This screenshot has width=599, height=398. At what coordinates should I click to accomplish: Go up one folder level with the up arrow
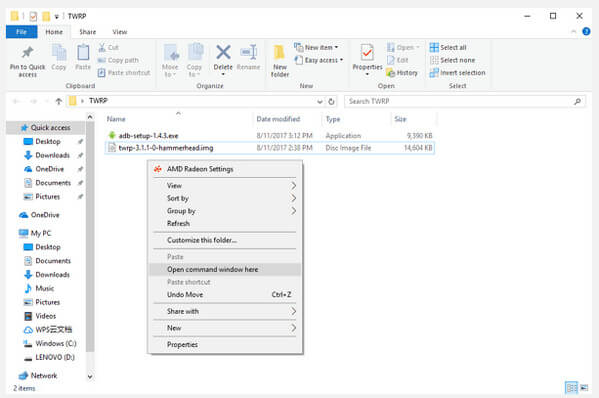tap(58, 101)
